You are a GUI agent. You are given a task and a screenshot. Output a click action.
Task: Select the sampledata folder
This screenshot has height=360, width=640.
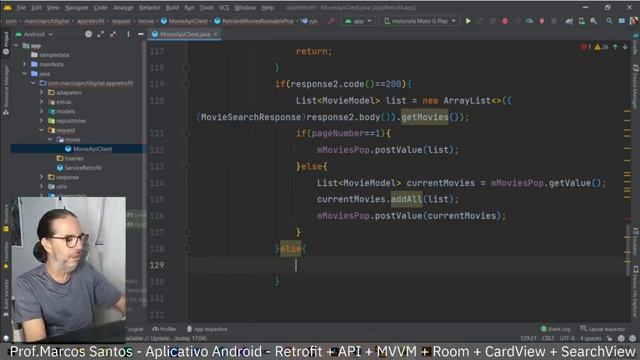pos(54,55)
